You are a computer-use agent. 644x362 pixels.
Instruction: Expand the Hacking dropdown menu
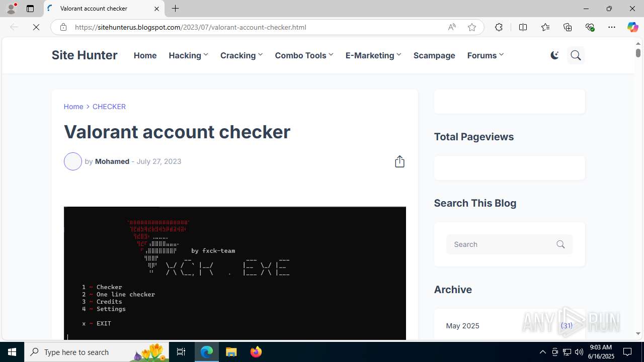[x=188, y=55]
